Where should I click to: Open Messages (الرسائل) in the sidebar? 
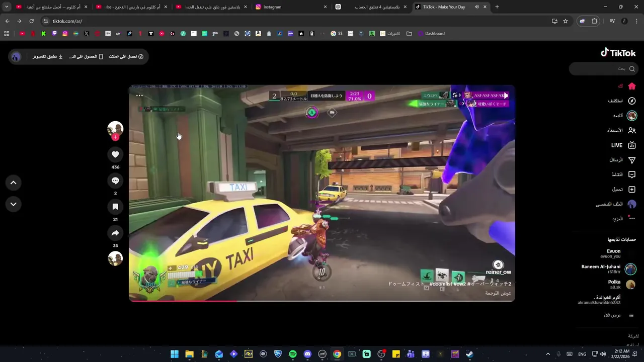[x=622, y=160]
